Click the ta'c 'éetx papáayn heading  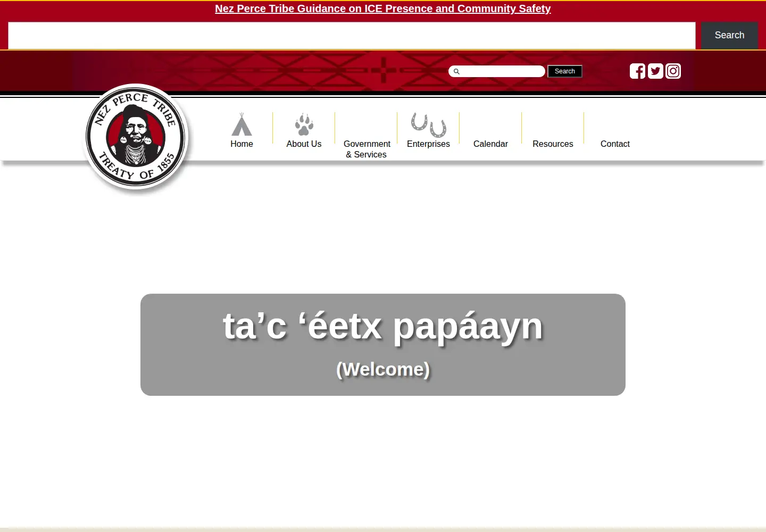coord(383,326)
